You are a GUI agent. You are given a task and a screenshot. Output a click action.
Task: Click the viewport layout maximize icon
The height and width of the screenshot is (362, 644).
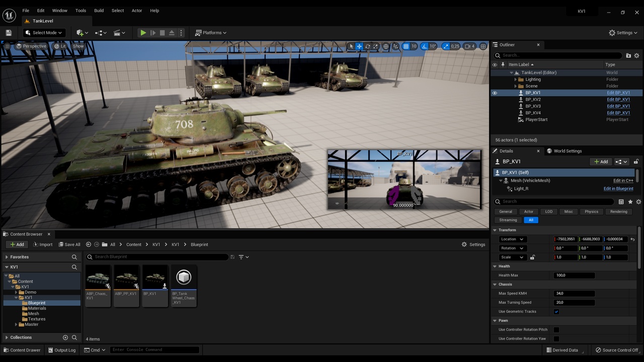point(483,46)
